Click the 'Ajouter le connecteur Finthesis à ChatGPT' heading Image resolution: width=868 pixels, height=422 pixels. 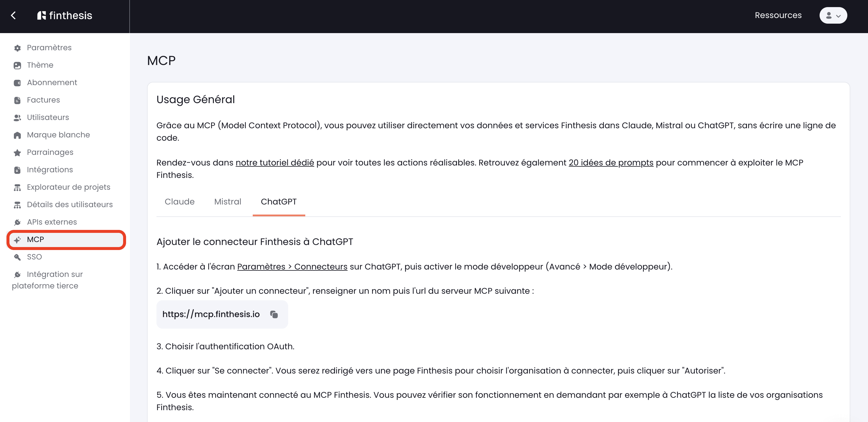(255, 242)
